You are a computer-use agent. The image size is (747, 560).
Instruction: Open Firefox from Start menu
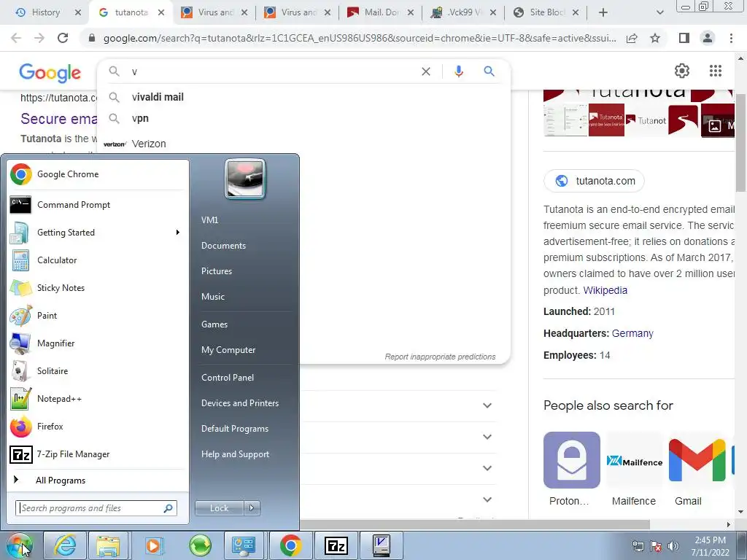(x=98, y=426)
